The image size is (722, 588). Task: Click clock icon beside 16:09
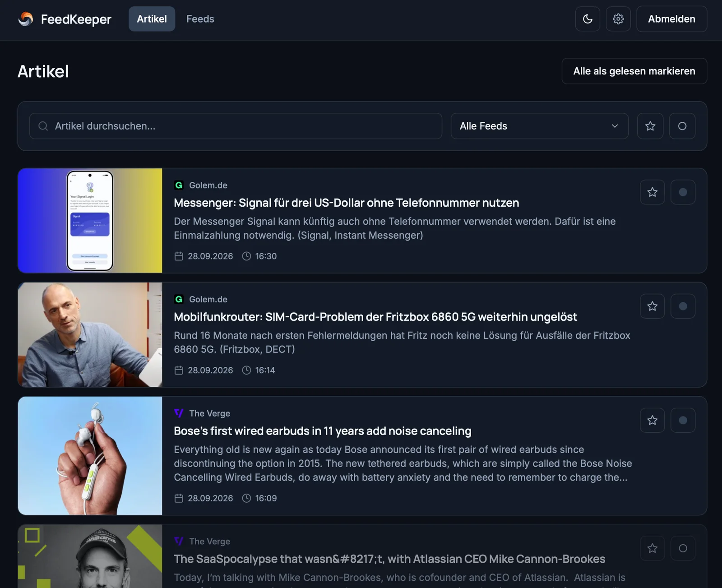point(246,498)
